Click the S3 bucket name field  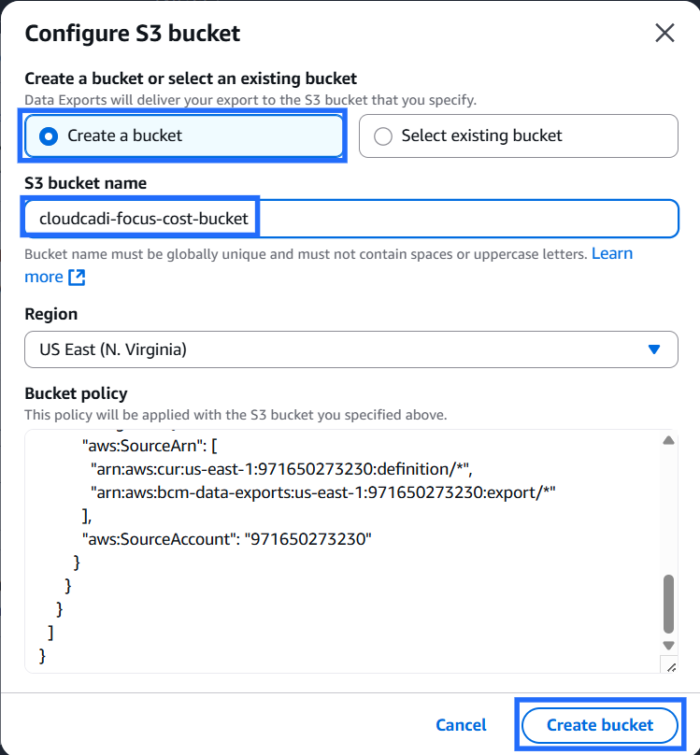[x=350, y=219]
